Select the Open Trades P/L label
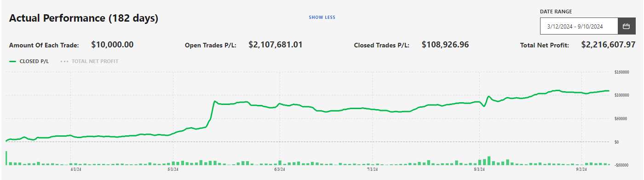 coord(211,46)
